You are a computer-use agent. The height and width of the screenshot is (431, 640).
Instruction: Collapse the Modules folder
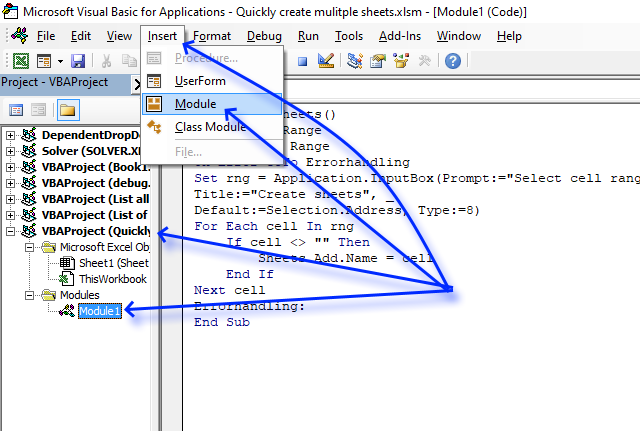(x=29, y=295)
